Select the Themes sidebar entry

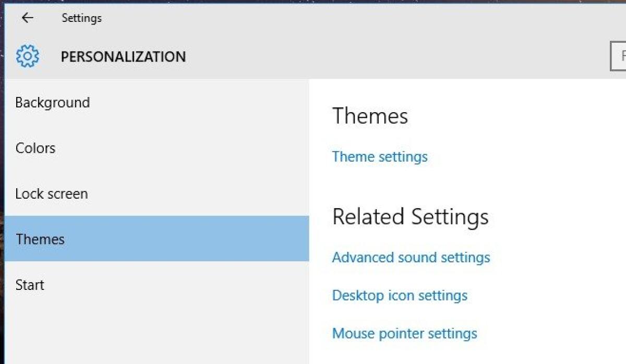(40, 239)
